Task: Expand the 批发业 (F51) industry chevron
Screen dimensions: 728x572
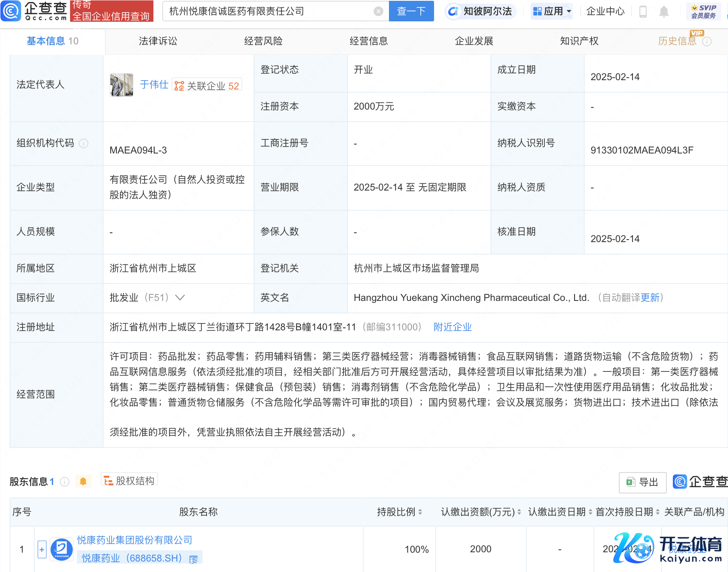Action: (180, 298)
